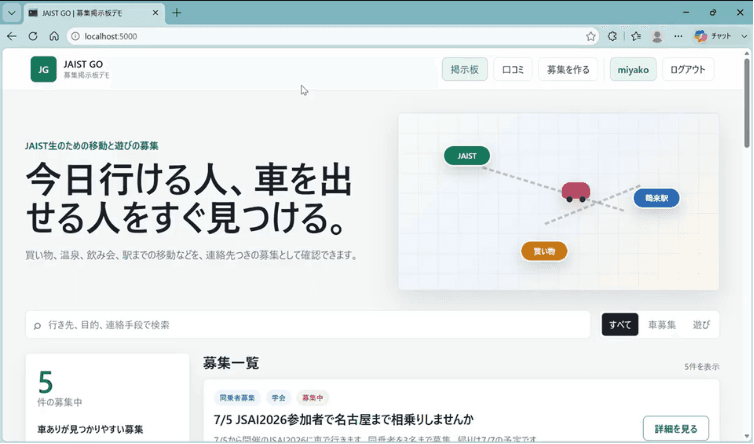Open browser profile avatar
754x444 pixels.
tap(657, 36)
